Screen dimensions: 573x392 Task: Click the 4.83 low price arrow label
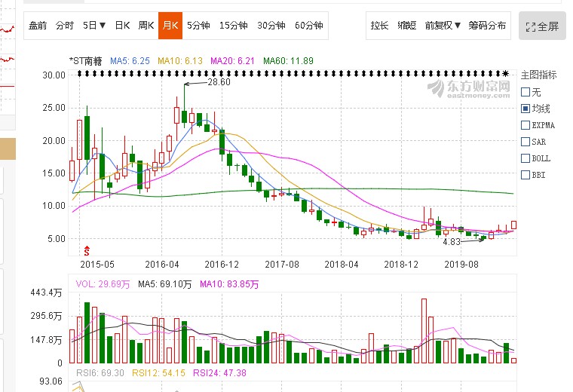[x=452, y=242]
